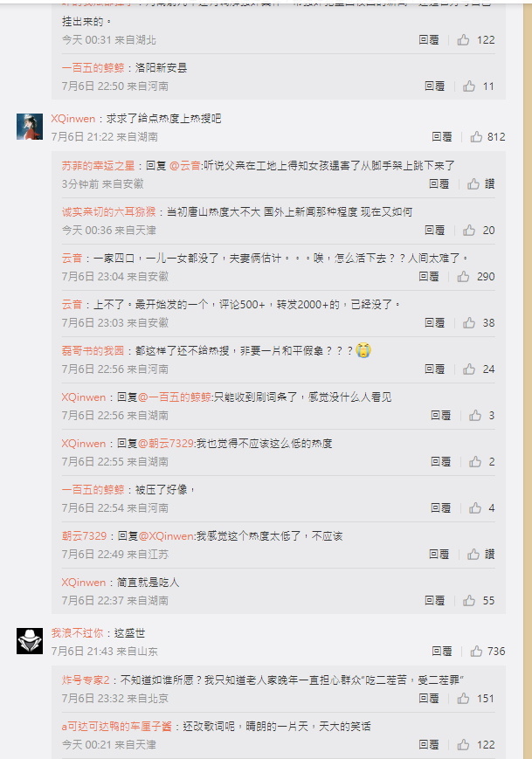Open 我浪不过你's hacker-style avatar
532x759 pixels.
(x=30, y=641)
